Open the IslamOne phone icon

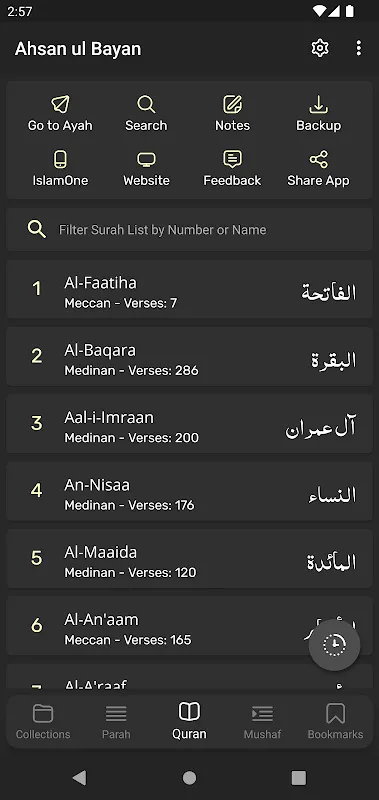click(60, 160)
